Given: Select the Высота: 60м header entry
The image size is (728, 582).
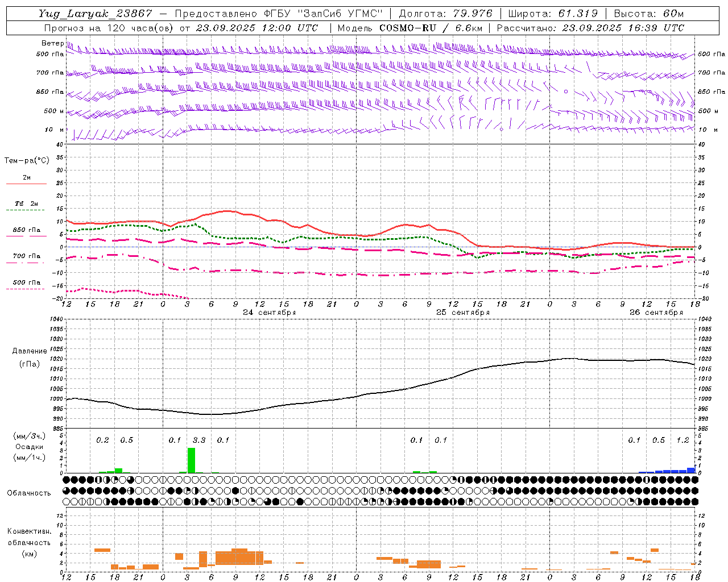Looking at the screenshot, I should [649, 14].
